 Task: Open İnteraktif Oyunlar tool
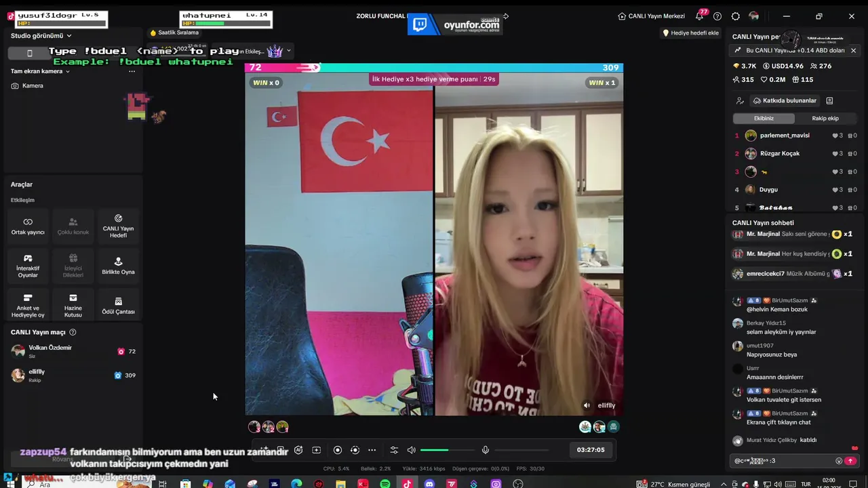28,266
